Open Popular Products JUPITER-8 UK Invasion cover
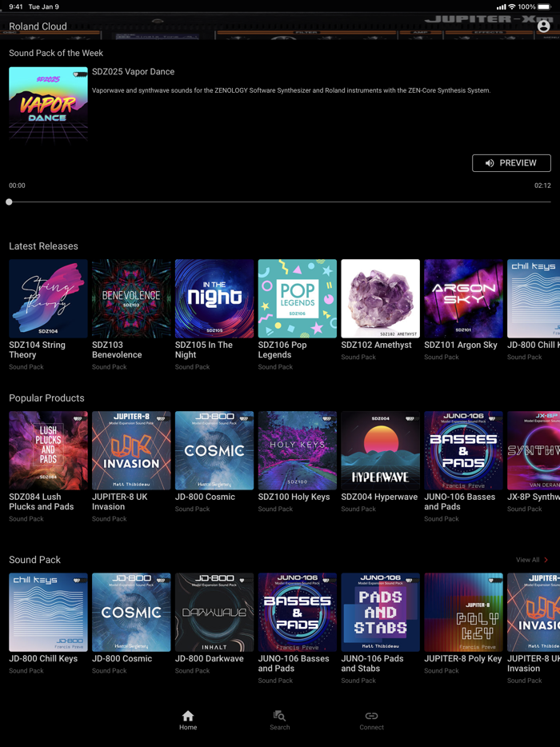 (131, 450)
